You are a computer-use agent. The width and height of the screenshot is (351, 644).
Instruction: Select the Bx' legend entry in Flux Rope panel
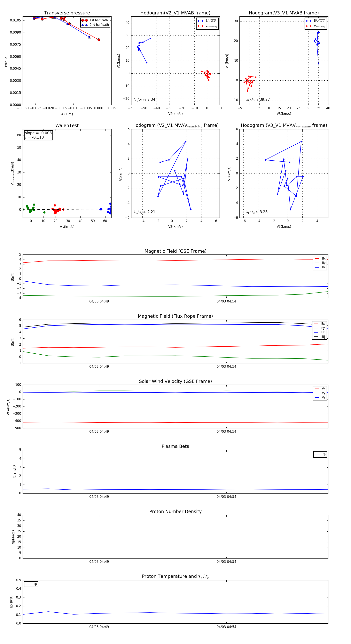point(320,324)
